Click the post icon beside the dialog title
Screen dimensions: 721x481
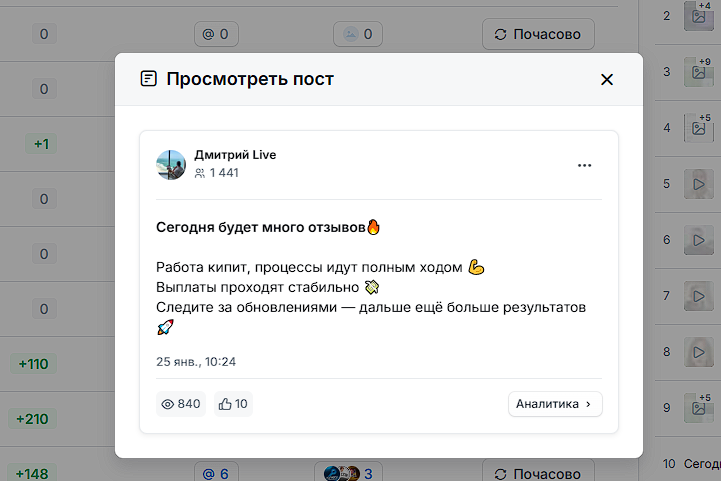click(x=149, y=79)
